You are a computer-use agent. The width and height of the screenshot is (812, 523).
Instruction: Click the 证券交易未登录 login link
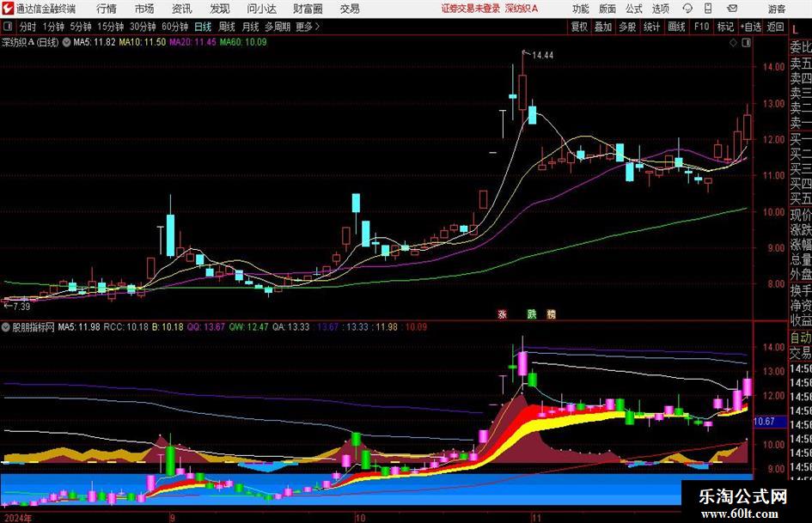(x=471, y=9)
